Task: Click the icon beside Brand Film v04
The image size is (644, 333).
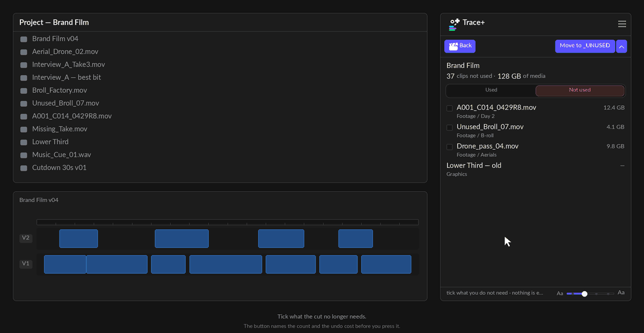Action: tap(24, 39)
